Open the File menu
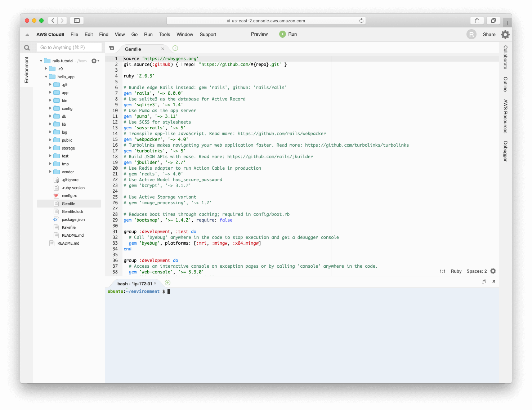This screenshot has height=410, width=532. [x=75, y=35]
